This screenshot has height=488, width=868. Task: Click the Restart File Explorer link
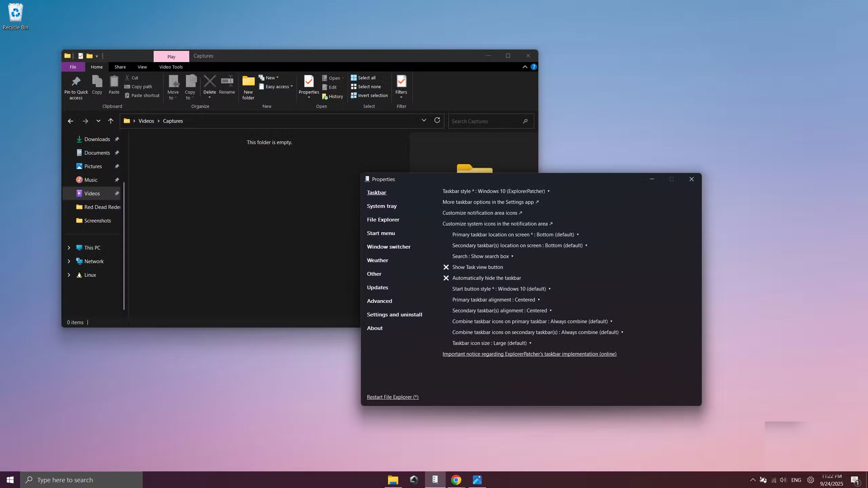tap(392, 397)
